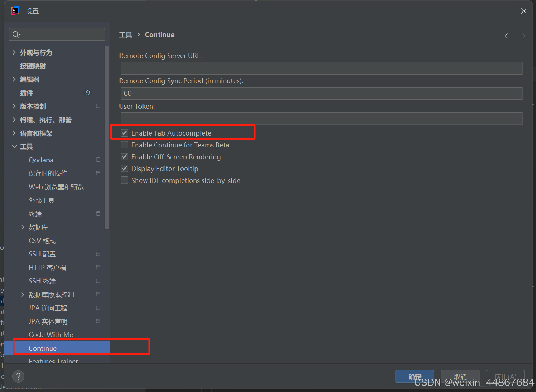Close the settings dialog with X
This screenshot has height=392, width=536.
(x=523, y=11)
